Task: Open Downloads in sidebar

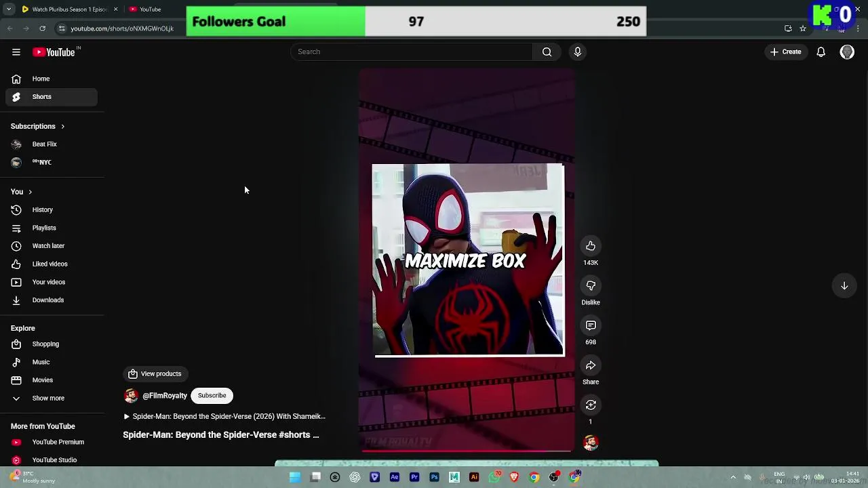Action: click(x=52, y=300)
